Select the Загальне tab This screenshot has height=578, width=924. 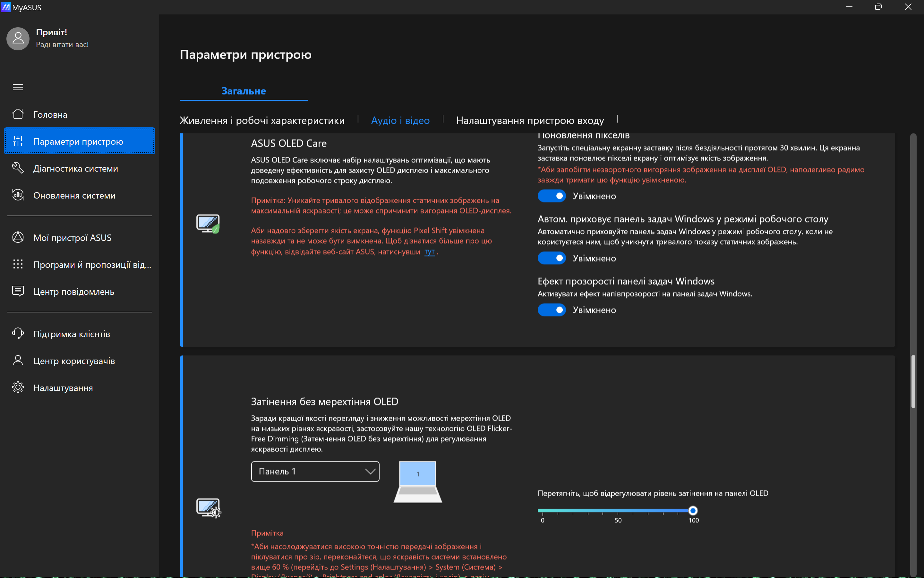pyautogui.click(x=244, y=91)
